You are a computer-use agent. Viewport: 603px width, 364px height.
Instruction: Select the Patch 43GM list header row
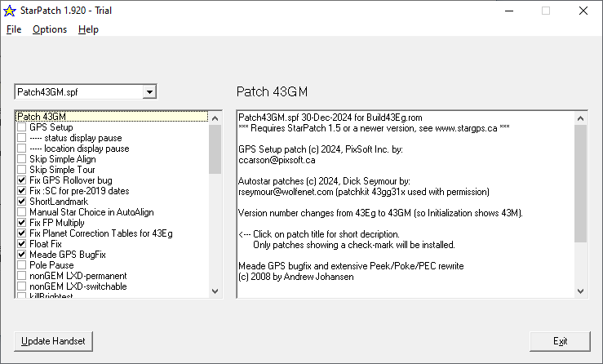tap(112, 117)
